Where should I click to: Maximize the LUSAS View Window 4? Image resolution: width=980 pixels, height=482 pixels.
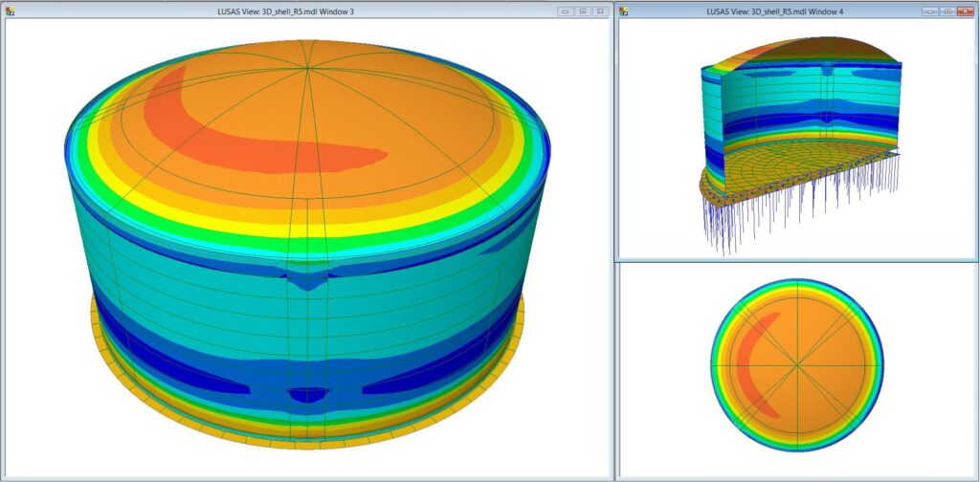pyautogui.click(x=947, y=11)
